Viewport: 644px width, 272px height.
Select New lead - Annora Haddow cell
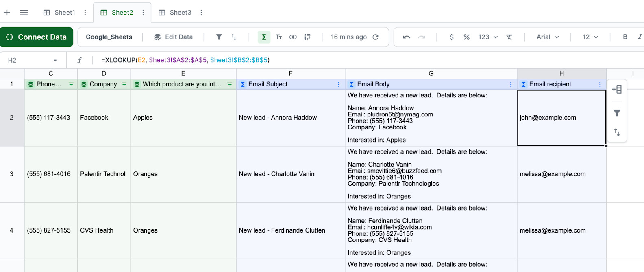click(290, 118)
